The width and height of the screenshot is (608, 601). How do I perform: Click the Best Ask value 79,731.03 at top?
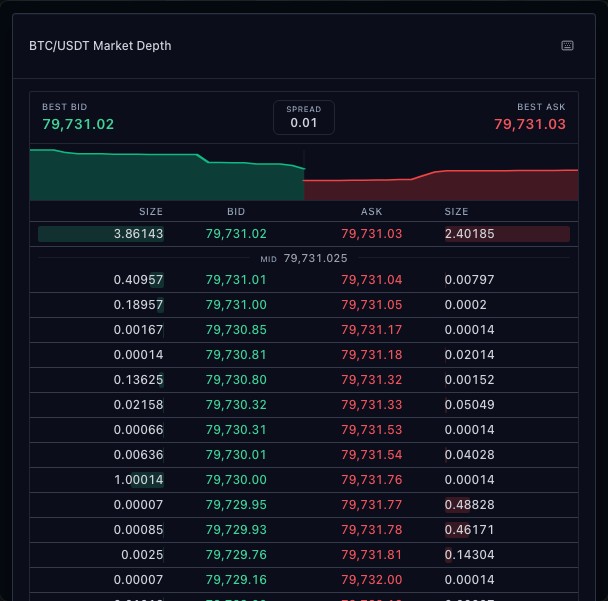530,124
